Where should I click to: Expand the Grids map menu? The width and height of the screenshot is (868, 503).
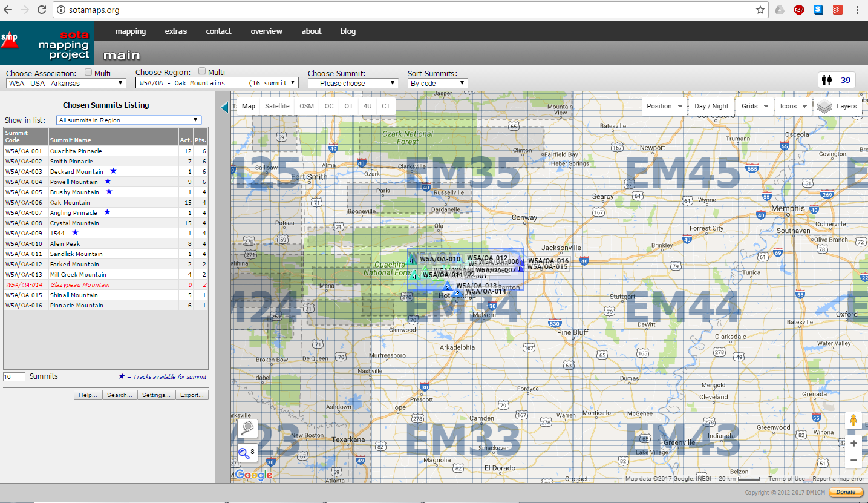pyautogui.click(x=755, y=106)
